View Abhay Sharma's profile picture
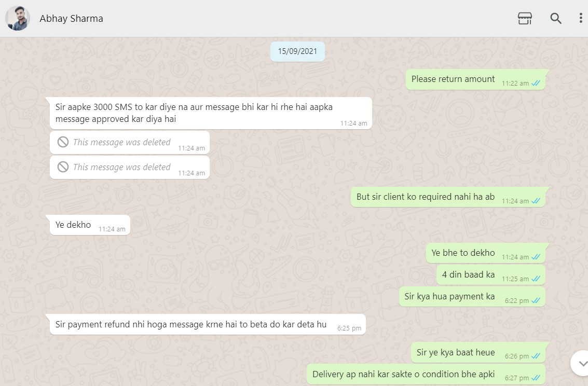Image resolution: width=588 pixels, height=386 pixels. tap(18, 18)
